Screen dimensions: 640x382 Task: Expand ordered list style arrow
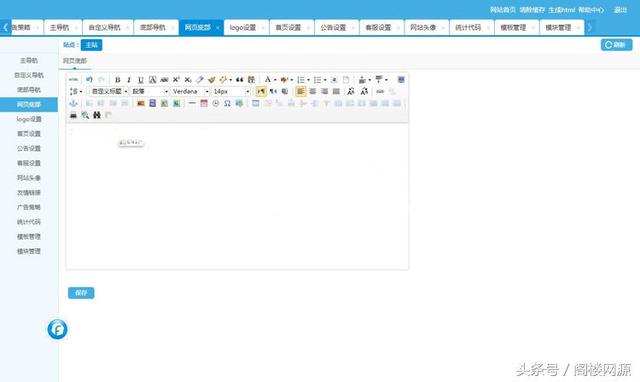click(x=309, y=80)
